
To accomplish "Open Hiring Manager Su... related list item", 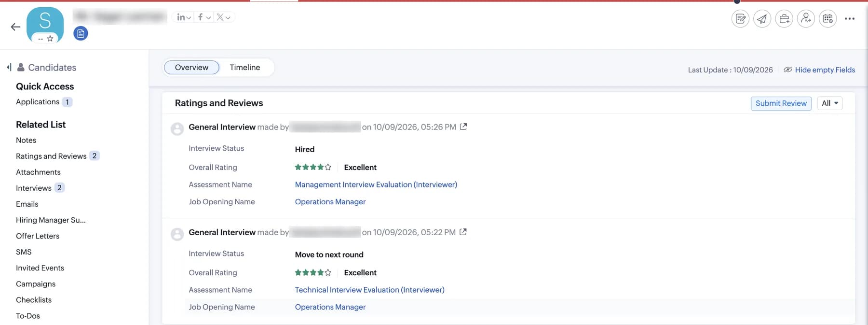I will point(51,220).
